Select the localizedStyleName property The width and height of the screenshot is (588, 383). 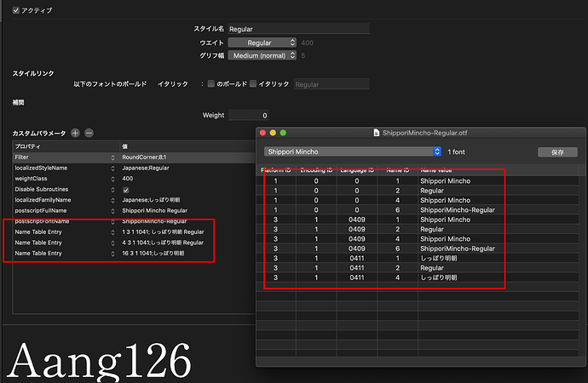pyautogui.click(x=41, y=169)
